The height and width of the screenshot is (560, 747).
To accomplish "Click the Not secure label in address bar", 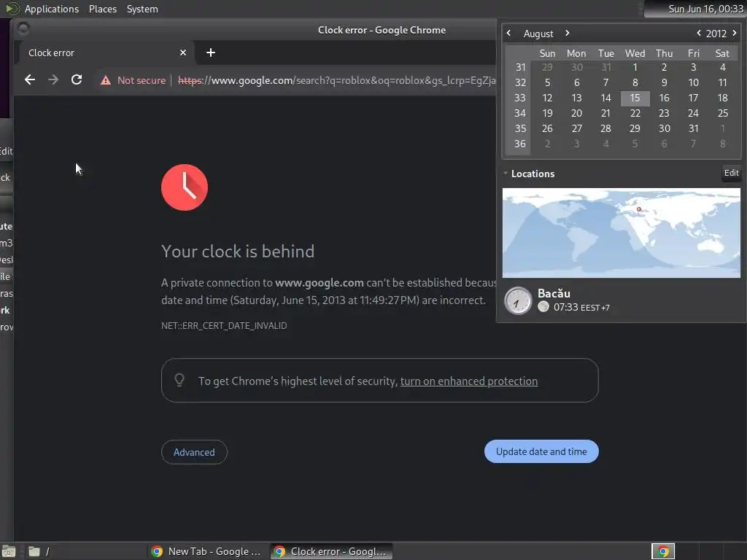I will (142, 80).
